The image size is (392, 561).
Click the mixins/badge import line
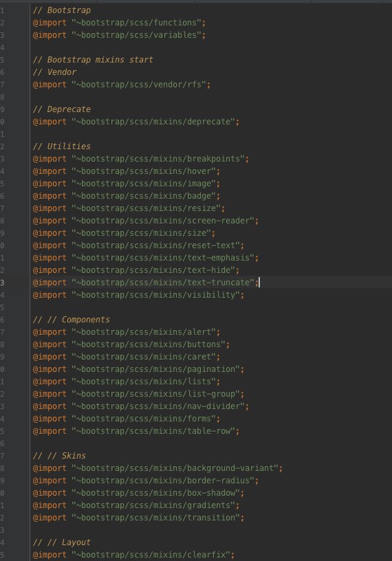[x=127, y=196]
